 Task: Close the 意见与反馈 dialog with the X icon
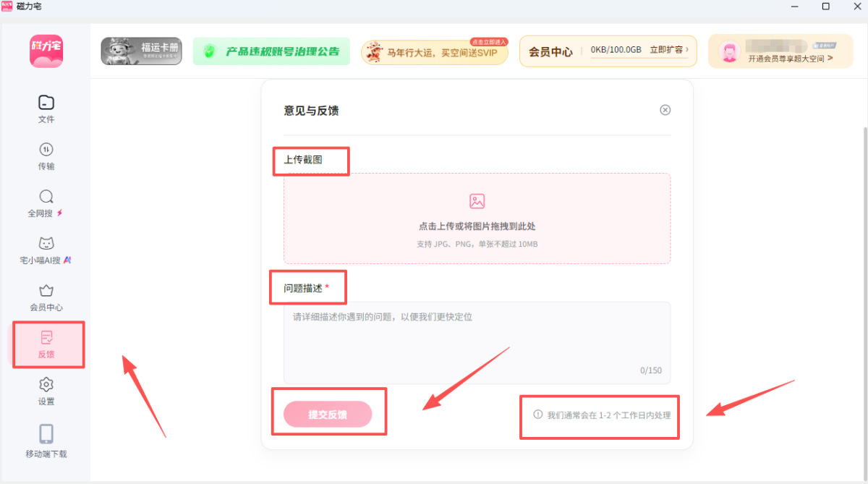[x=665, y=110]
